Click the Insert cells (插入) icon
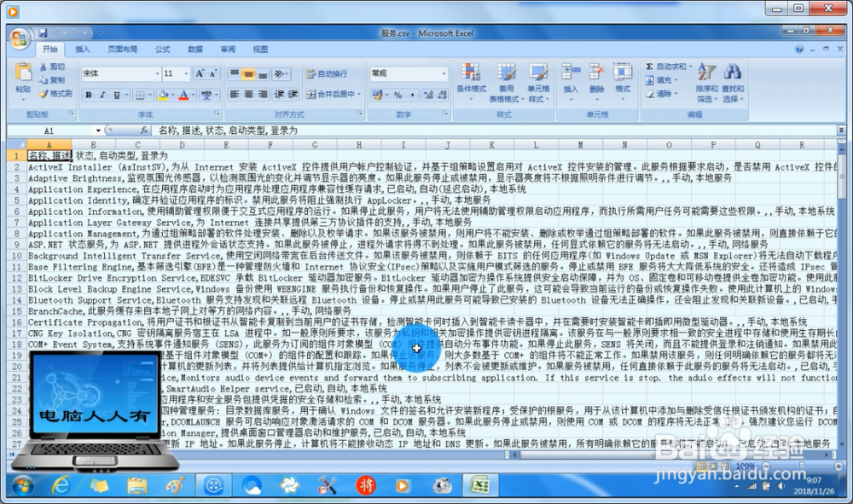The height and width of the screenshot is (504, 853). point(570,72)
